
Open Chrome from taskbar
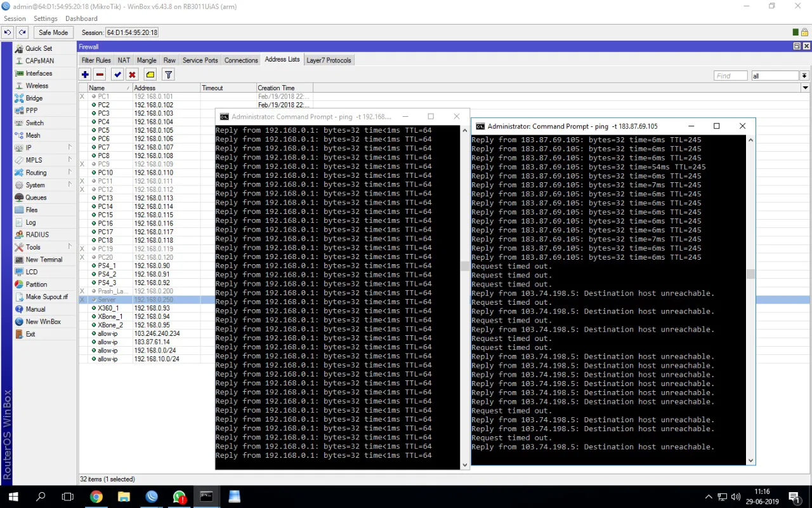(x=96, y=497)
